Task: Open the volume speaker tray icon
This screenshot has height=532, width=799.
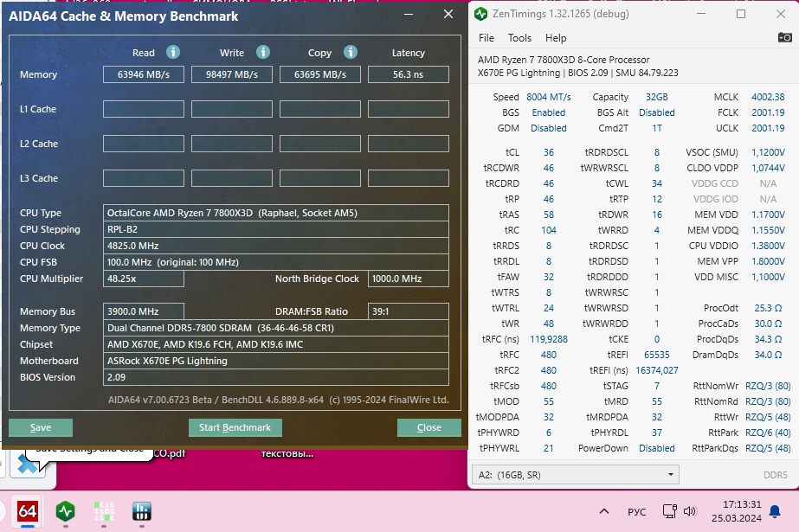Action: 690,511
